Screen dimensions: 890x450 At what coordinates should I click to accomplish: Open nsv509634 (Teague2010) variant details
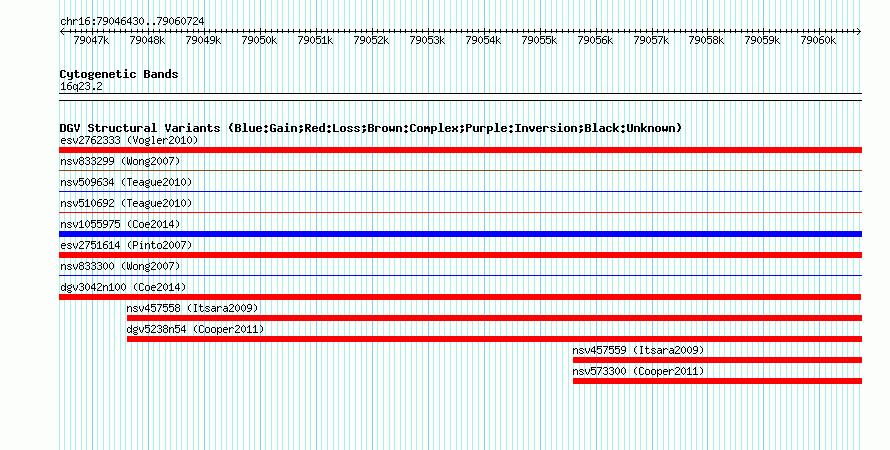tap(126, 182)
